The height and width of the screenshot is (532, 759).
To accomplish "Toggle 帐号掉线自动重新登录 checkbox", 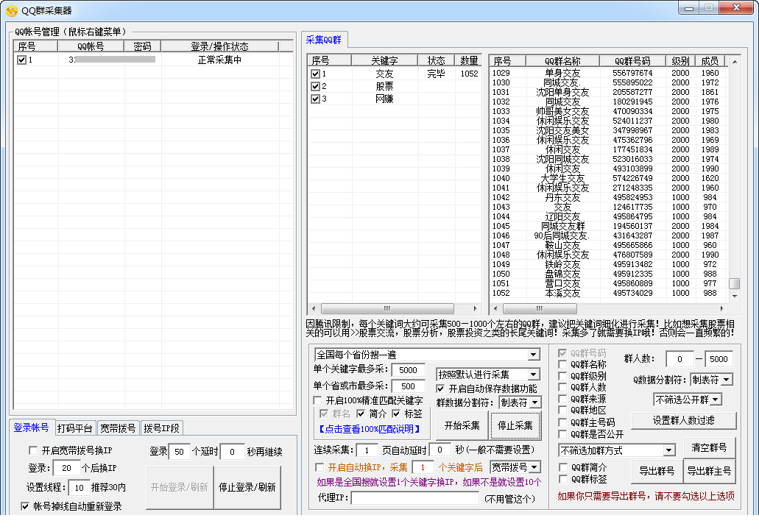I will click(25, 506).
